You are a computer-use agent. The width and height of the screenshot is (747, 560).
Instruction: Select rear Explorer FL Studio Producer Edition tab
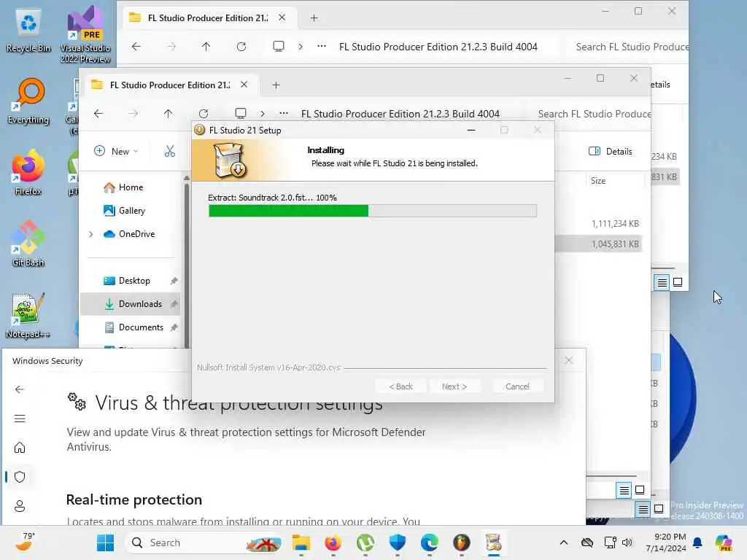pos(208,17)
